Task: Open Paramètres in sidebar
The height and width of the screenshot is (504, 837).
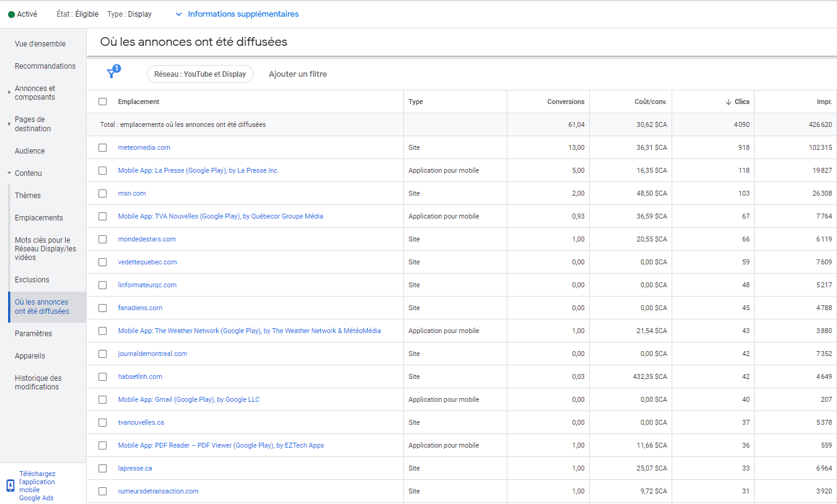Action: tap(33, 334)
